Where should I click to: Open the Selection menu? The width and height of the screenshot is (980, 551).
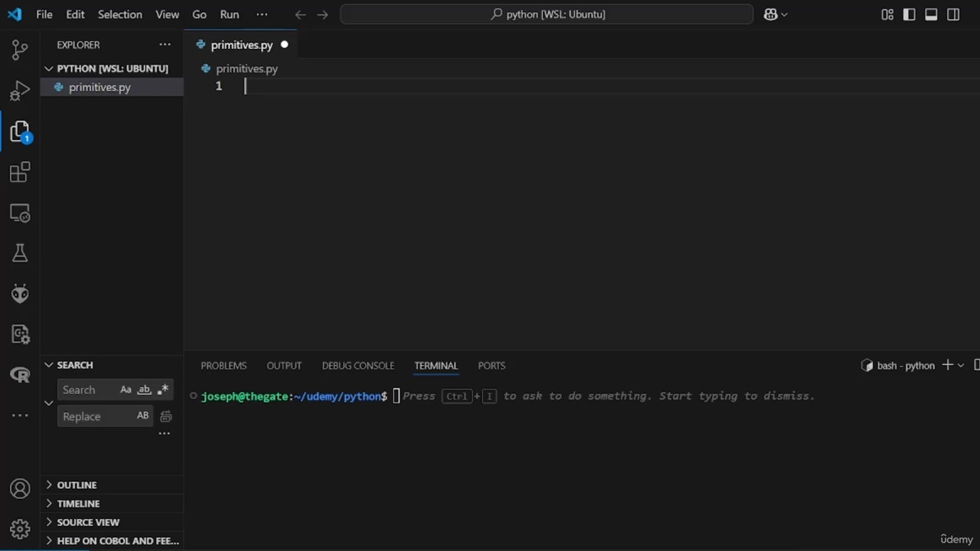coord(120,15)
